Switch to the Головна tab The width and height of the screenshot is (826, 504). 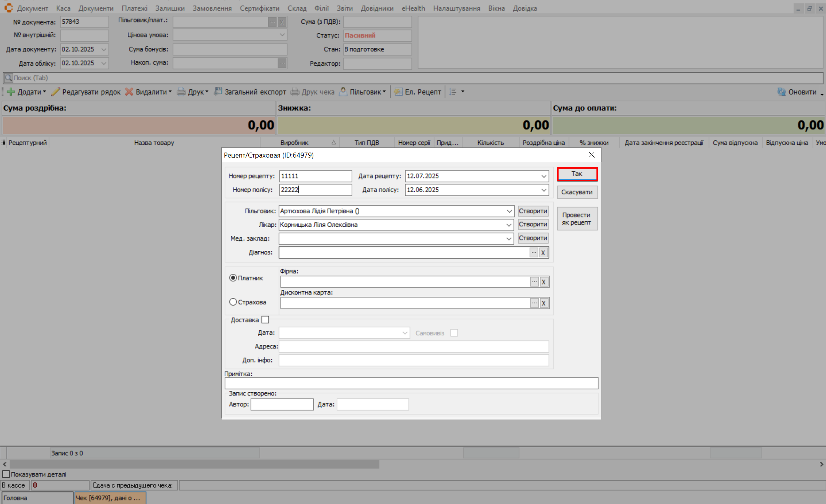[37, 498]
